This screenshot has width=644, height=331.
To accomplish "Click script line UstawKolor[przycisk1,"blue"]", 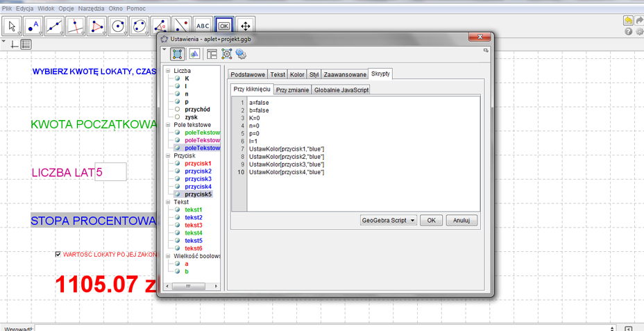I will (287, 148).
